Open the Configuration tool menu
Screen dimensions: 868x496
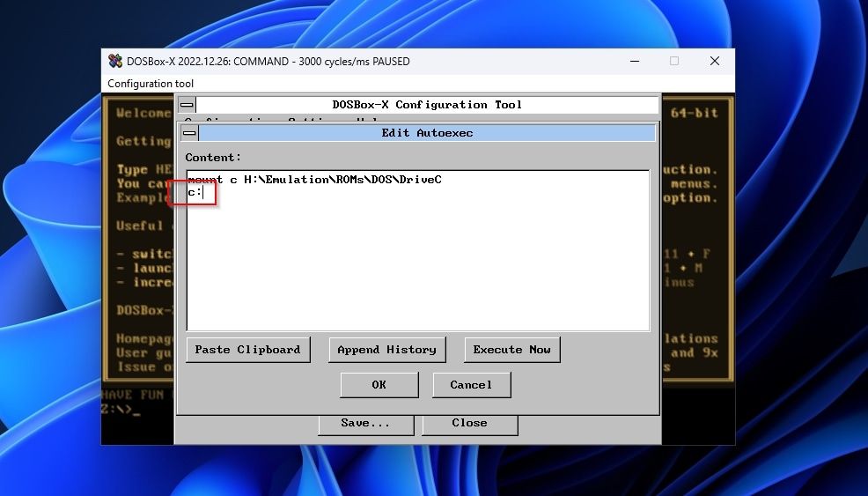151,84
